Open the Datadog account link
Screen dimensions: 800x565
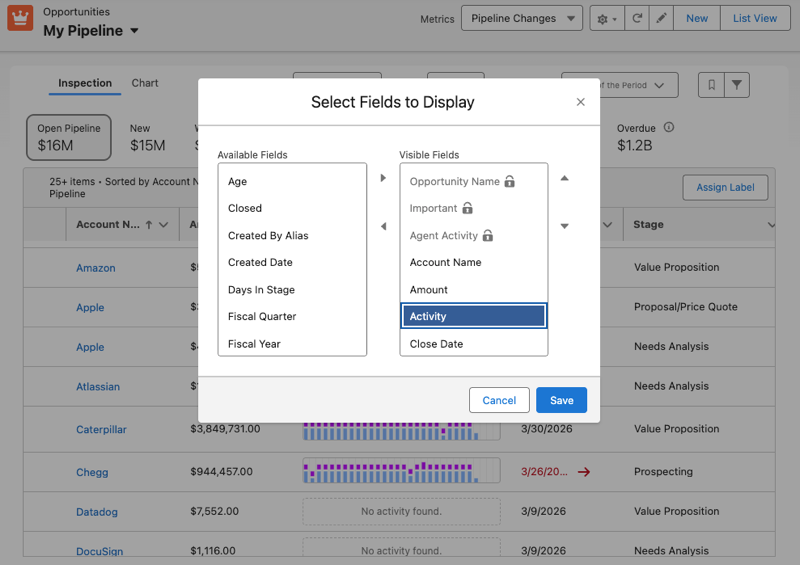click(x=97, y=512)
